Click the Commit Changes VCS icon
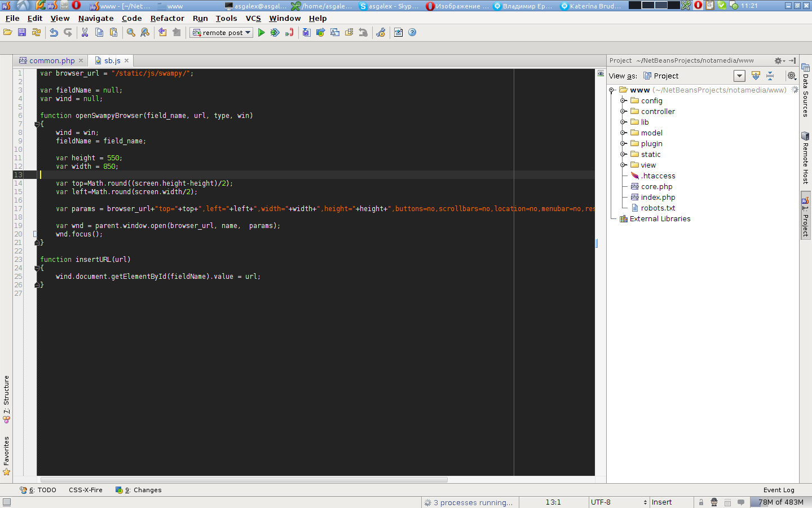812x508 pixels. coord(320,33)
